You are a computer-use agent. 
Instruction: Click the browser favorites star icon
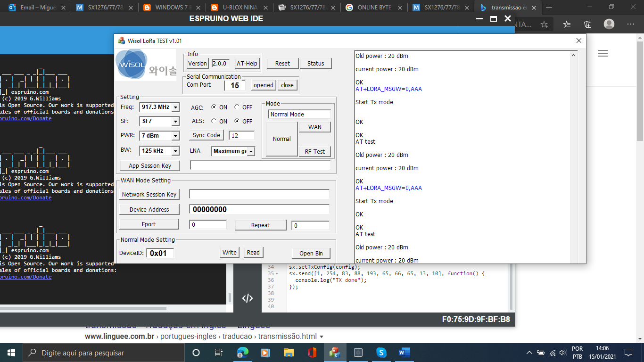[x=544, y=24]
